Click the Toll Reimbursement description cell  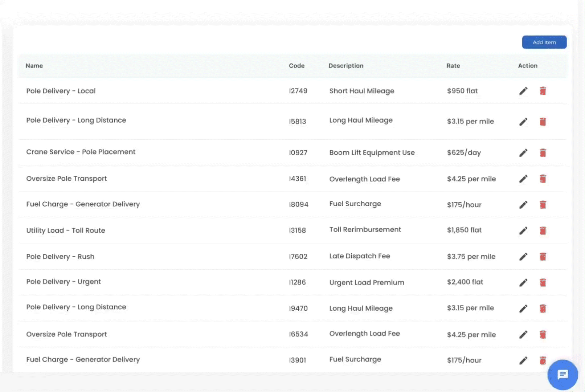(x=365, y=229)
